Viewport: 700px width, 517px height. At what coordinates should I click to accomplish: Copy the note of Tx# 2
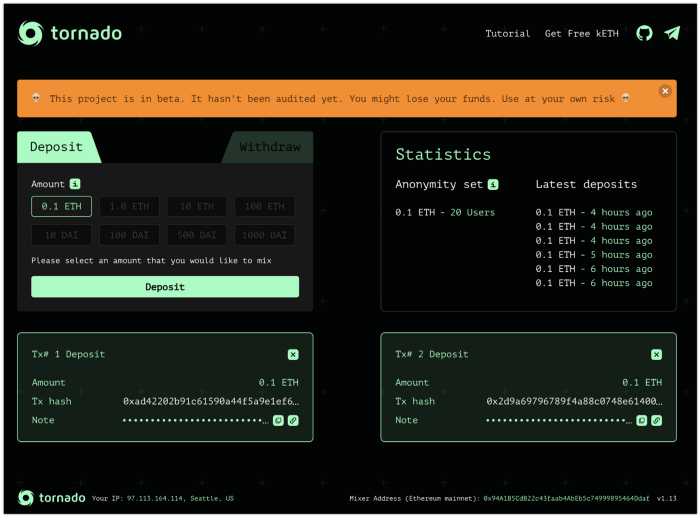tap(642, 421)
